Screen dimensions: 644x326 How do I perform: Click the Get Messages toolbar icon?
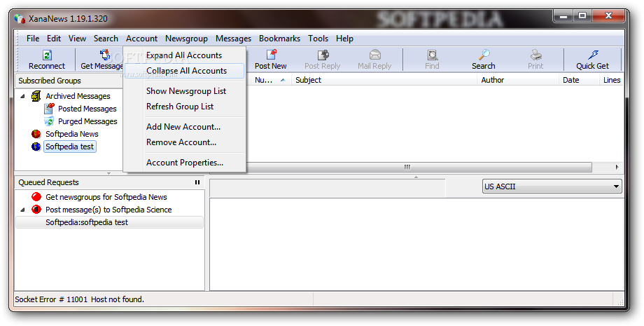(105, 55)
